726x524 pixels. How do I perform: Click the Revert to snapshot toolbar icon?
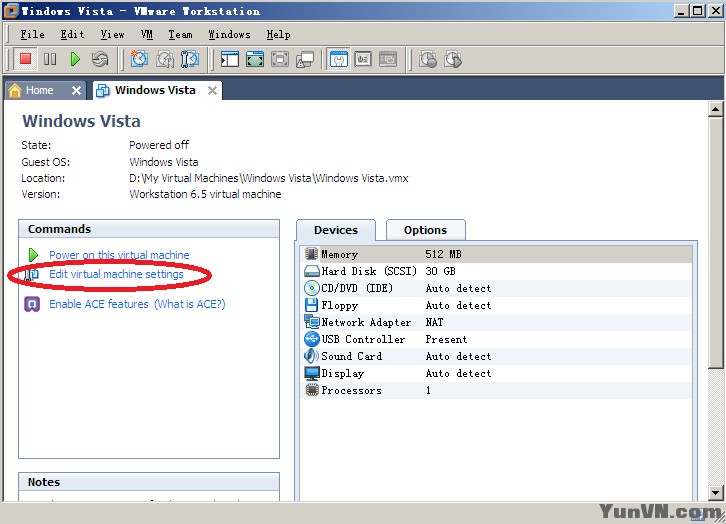[x=164, y=59]
